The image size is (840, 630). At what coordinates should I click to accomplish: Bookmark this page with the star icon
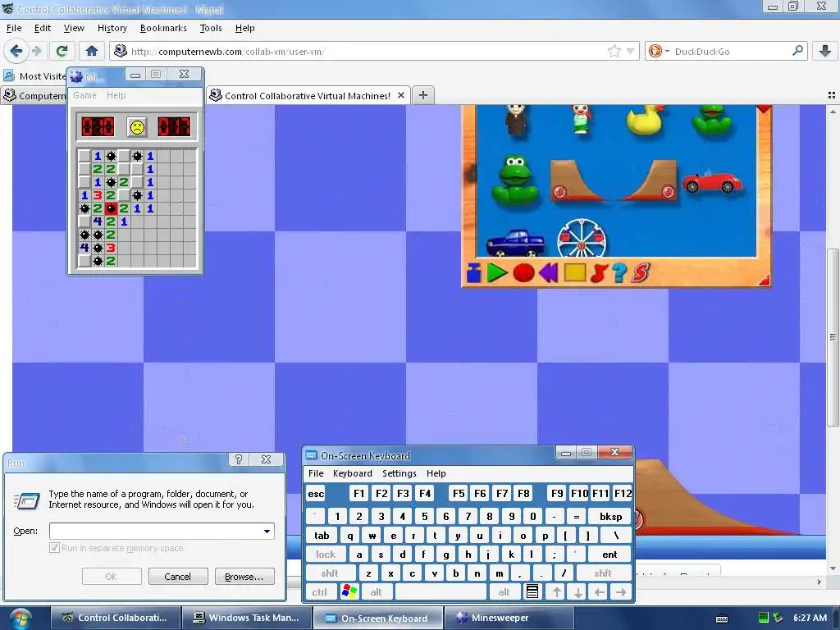614,51
